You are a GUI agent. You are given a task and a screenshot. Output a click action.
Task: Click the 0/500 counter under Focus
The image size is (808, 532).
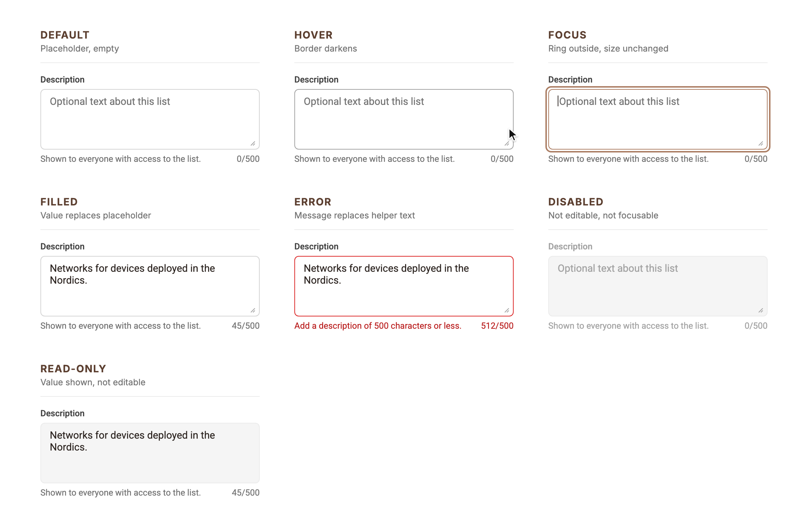coord(756,159)
